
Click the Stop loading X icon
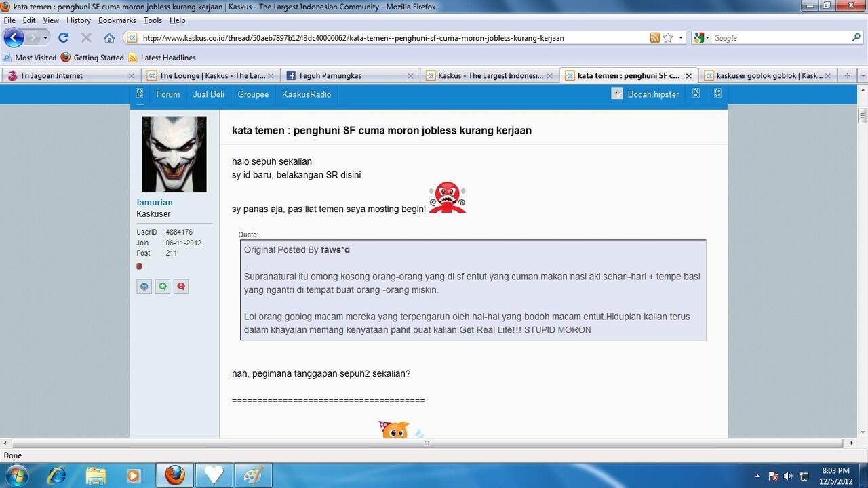86,38
